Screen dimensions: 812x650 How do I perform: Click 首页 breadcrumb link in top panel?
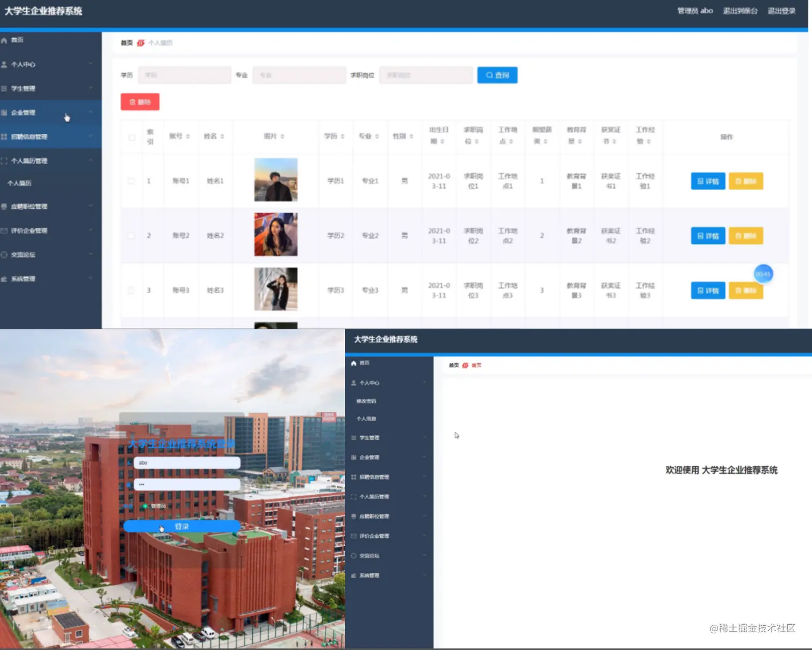127,43
